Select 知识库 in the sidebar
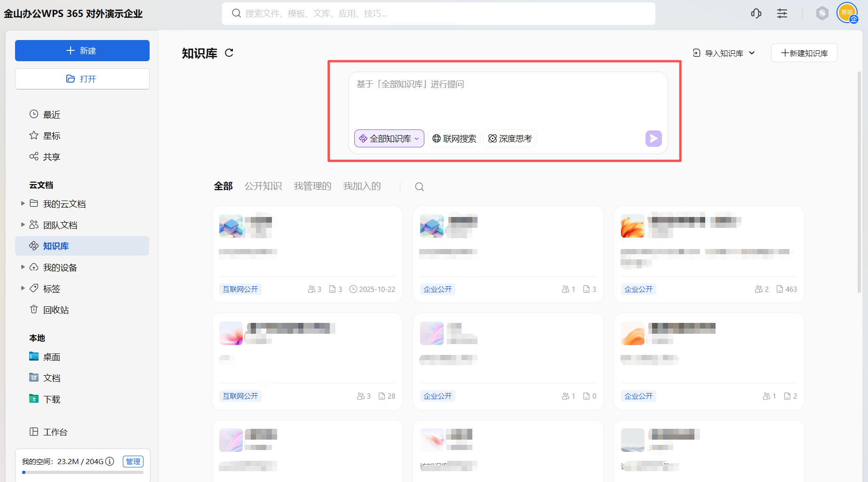868x482 pixels. (82, 246)
